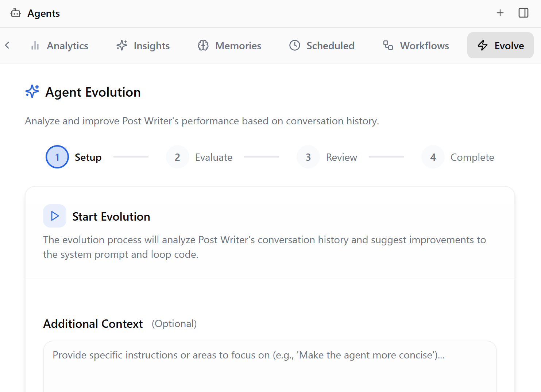Click the Insights sparkle icon

(122, 46)
